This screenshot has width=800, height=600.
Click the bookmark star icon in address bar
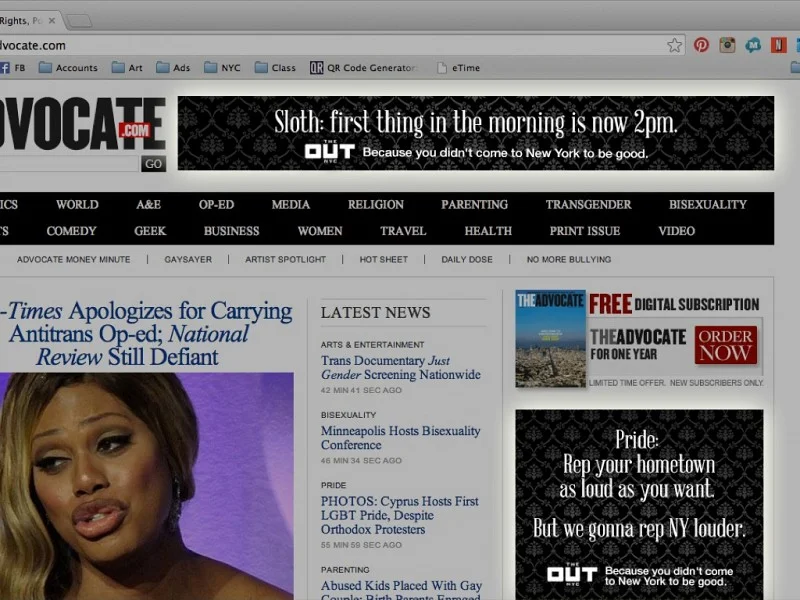674,45
